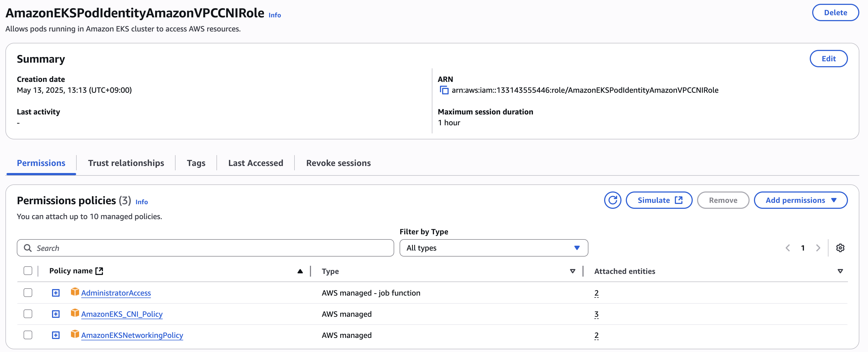Viewport: 868px width, 352px height.
Task: Expand the AmazonEKS_CNI_Policy row
Action: point(56,314)
